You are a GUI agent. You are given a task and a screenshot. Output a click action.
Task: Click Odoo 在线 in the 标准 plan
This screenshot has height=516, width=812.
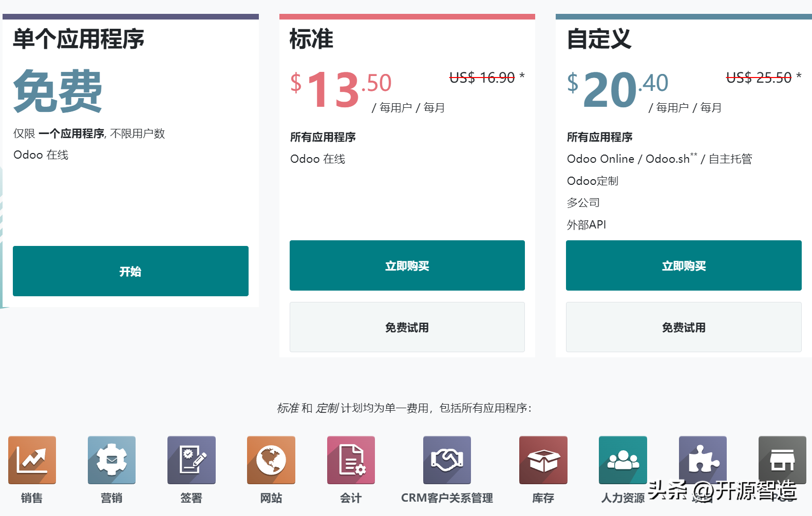point(317,159)
